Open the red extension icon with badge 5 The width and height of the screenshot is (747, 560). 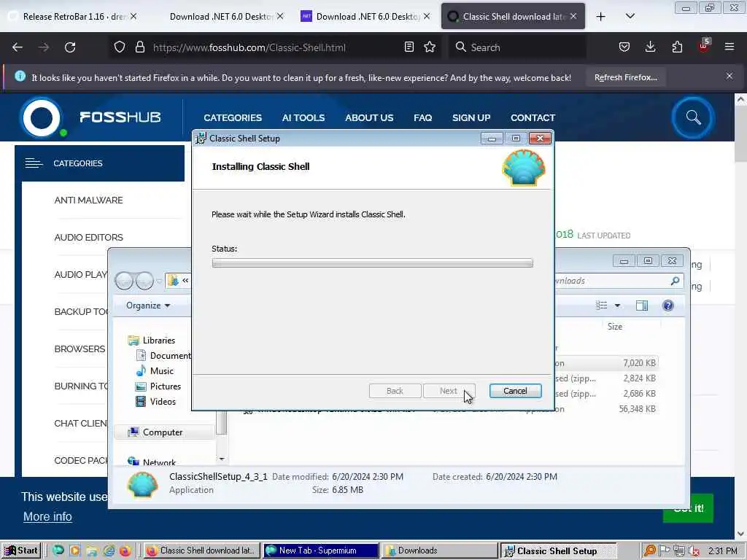click(704, 46)
